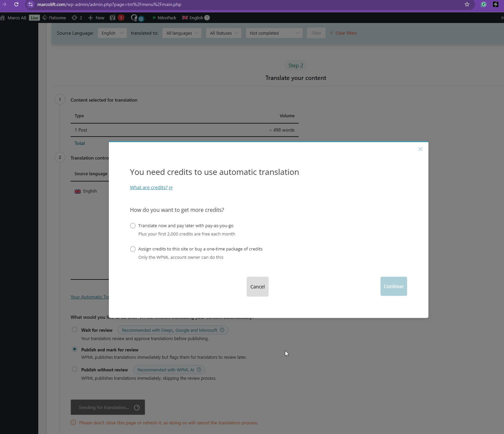Open the Query Monitor icon in admin bar
Image resolution: width=504 pixels, height=434 pixels.
click(x=137, y=18)
